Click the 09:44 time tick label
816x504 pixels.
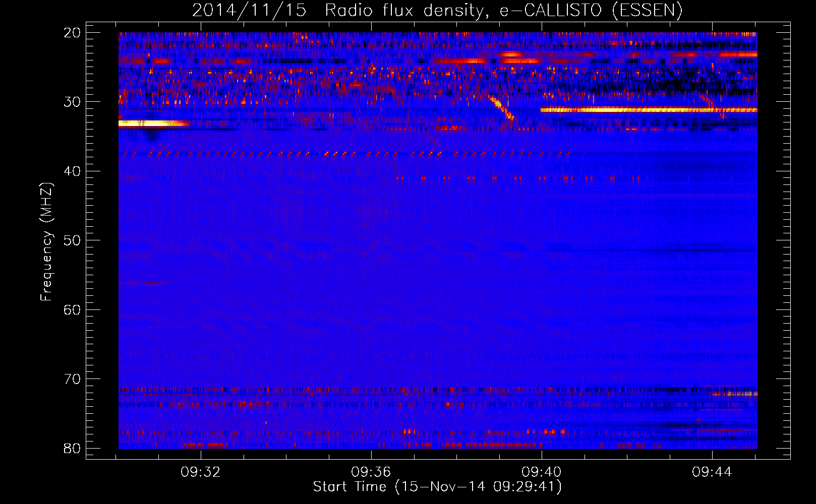click(x=712, y=472)
